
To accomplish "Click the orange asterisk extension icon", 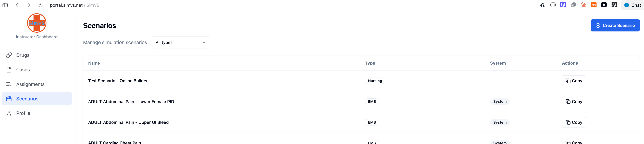I will tap(584, 5).
